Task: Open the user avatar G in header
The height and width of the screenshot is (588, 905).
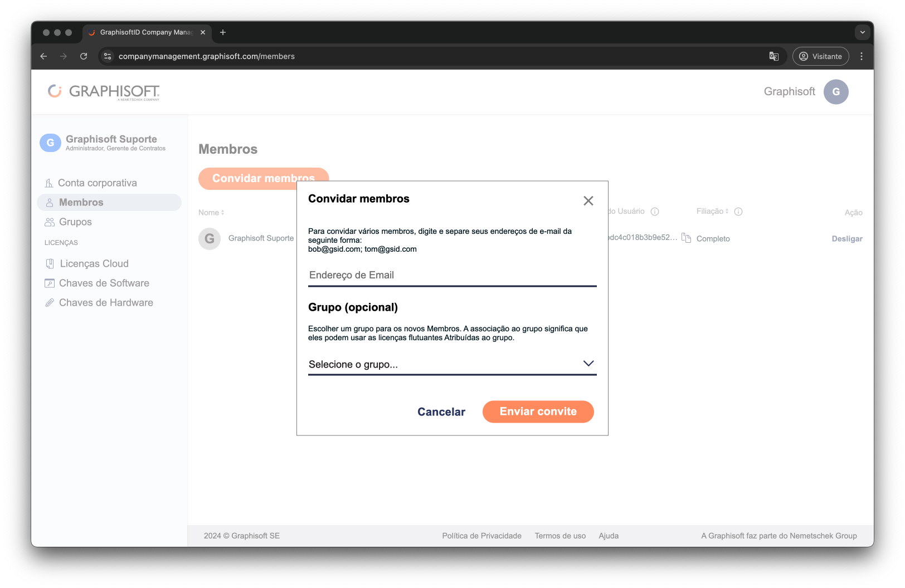Action: tap(836, 92)
